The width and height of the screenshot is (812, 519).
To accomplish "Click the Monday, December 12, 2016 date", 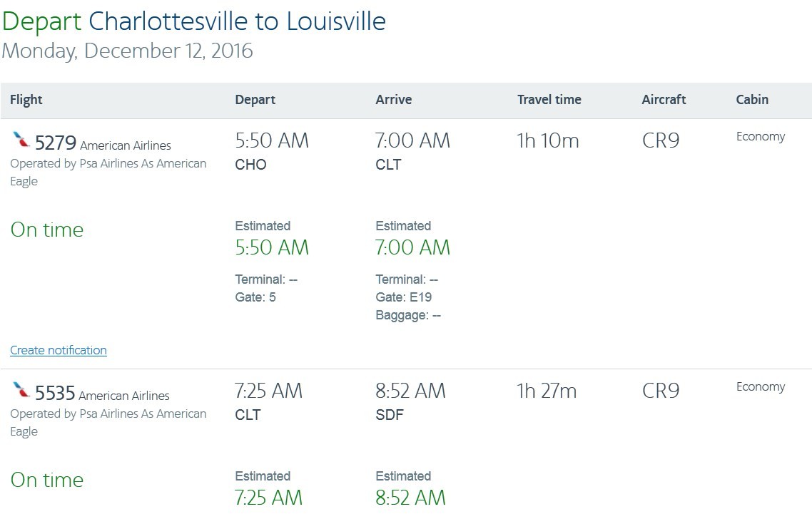I will coord(127,51).
